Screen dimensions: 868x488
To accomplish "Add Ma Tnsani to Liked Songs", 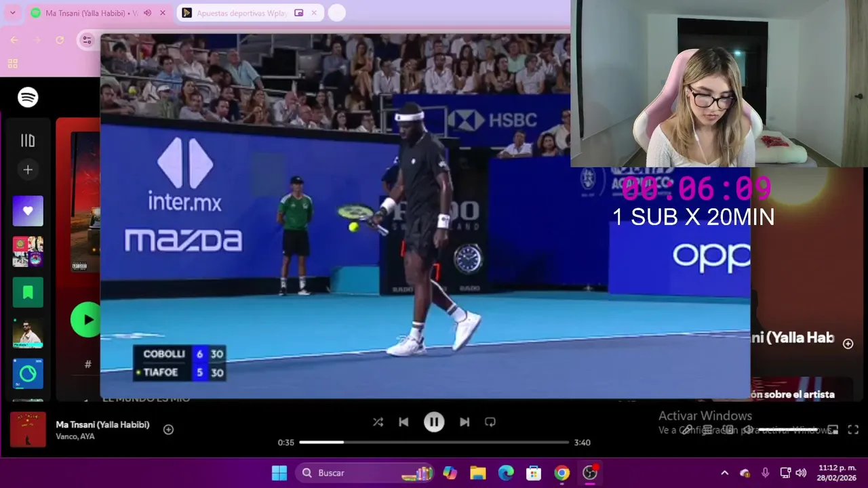I will click(x=168, y=429).
